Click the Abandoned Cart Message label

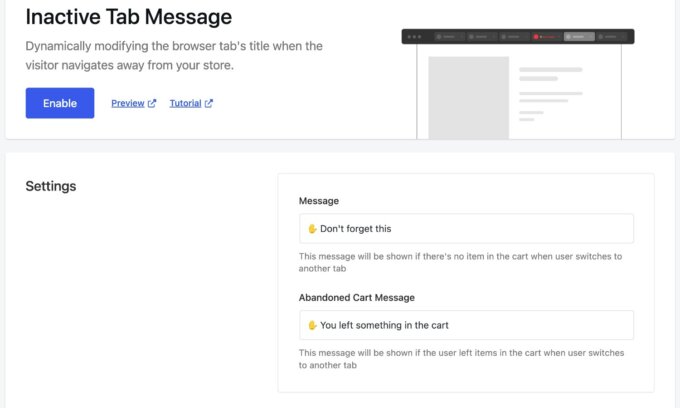coord(356,297)
